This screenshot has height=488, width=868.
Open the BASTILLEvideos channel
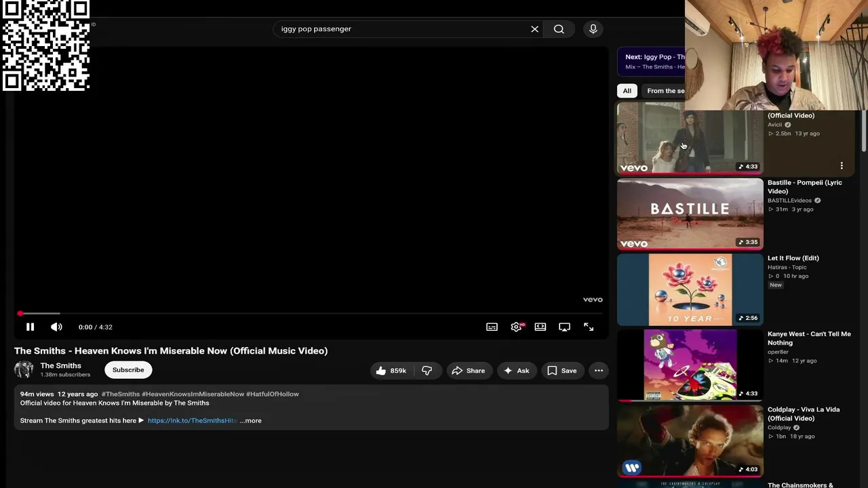[789, 201]
